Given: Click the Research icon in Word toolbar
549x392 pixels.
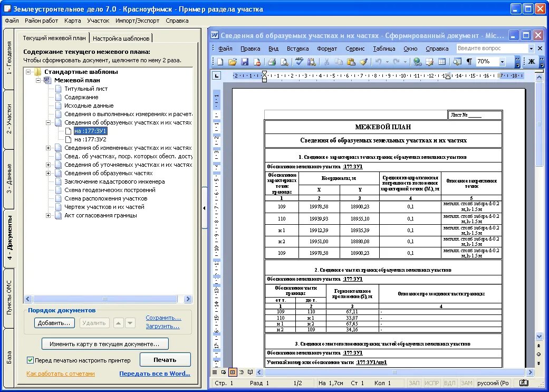Looking at the screenshot, I should (311, 62).
